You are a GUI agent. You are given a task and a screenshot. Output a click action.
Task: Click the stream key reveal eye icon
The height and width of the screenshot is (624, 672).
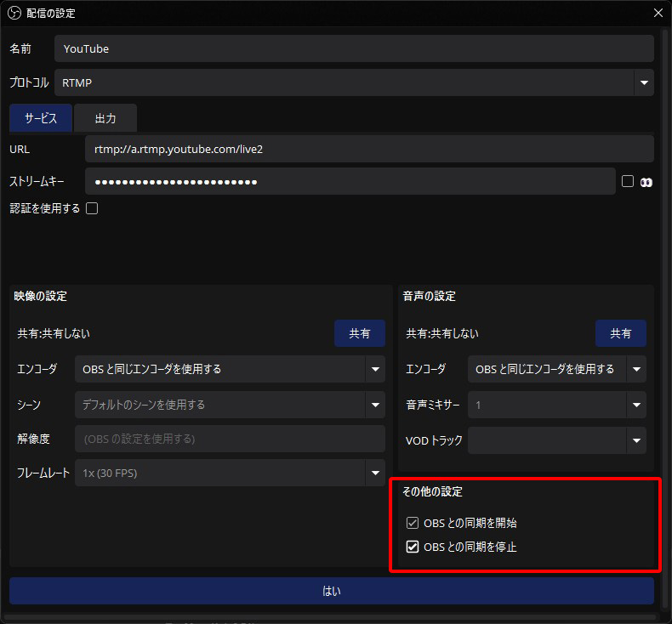pos(646,183)
